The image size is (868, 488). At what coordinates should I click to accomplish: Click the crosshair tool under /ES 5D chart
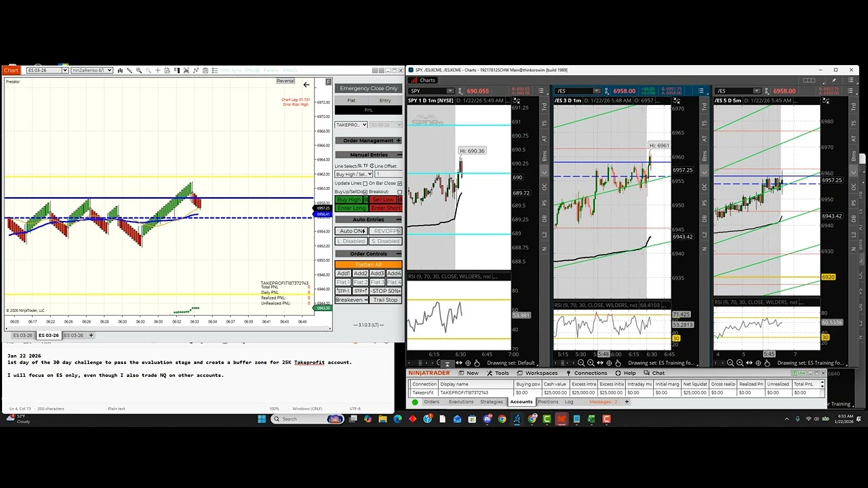(759, 363)
